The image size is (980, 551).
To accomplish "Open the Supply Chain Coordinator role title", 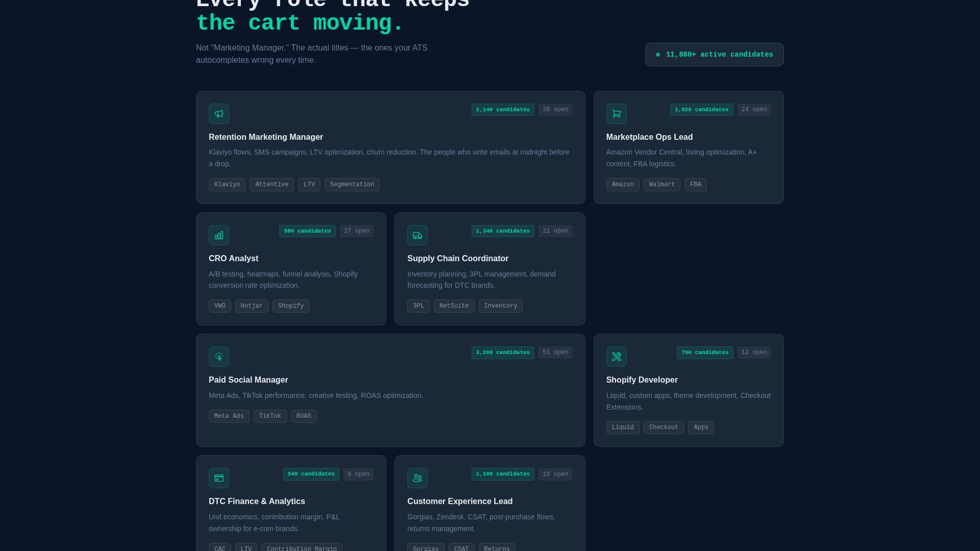I will coord(457,259).
